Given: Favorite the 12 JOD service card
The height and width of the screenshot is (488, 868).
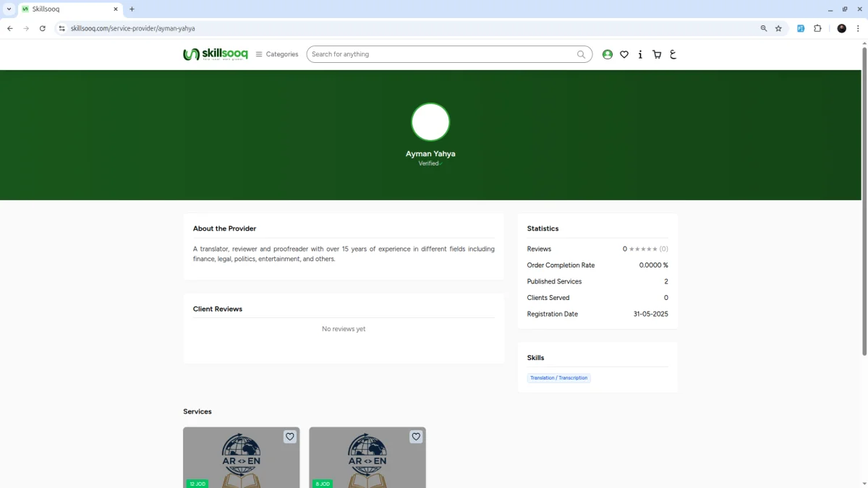Looking at the screenshot, I should tap(290, 437).
